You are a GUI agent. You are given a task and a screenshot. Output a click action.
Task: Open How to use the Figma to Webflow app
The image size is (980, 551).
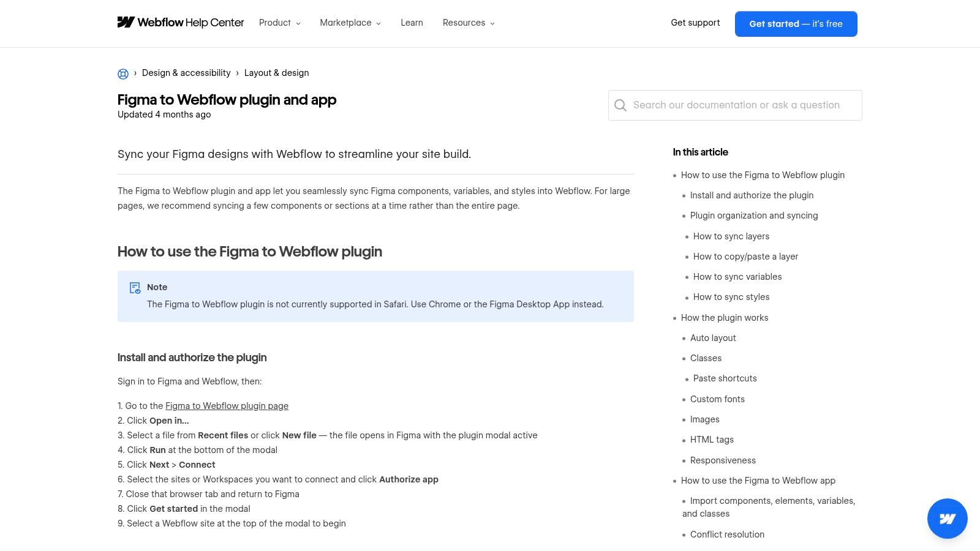[x=758, y=481]
